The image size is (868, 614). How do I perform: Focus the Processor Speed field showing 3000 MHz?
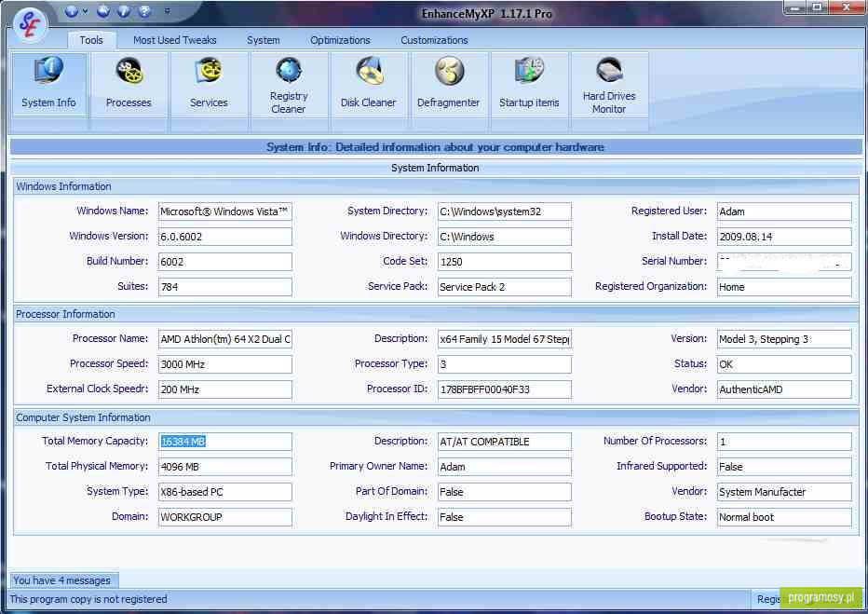click(224, 364)
